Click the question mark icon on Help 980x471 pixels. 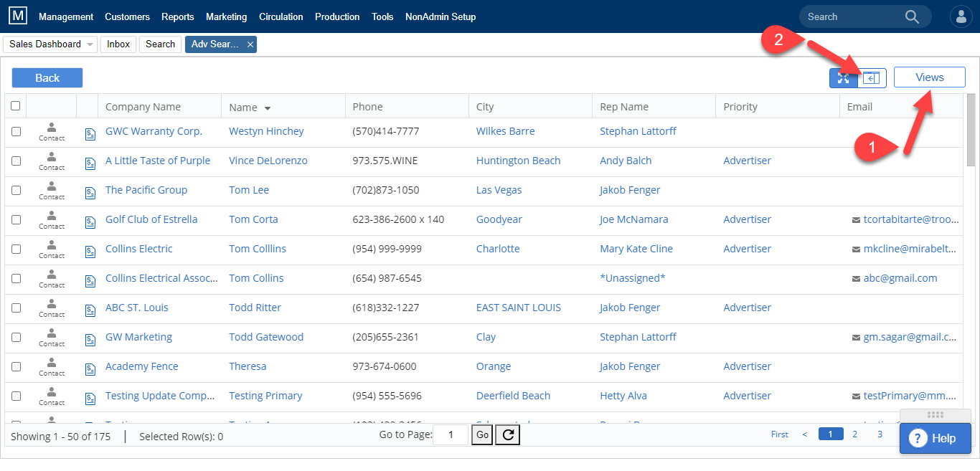click(x=918, y=438)
